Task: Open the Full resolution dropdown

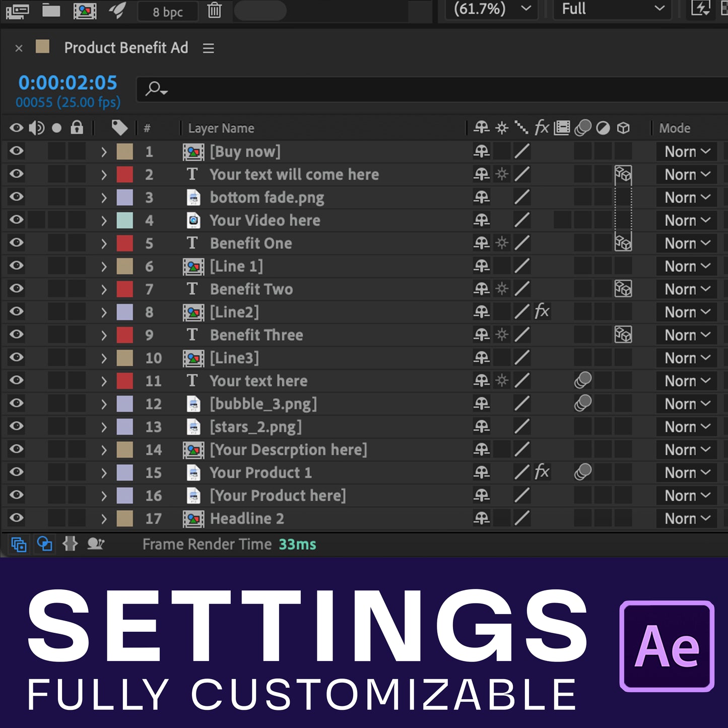Action: 612,9
